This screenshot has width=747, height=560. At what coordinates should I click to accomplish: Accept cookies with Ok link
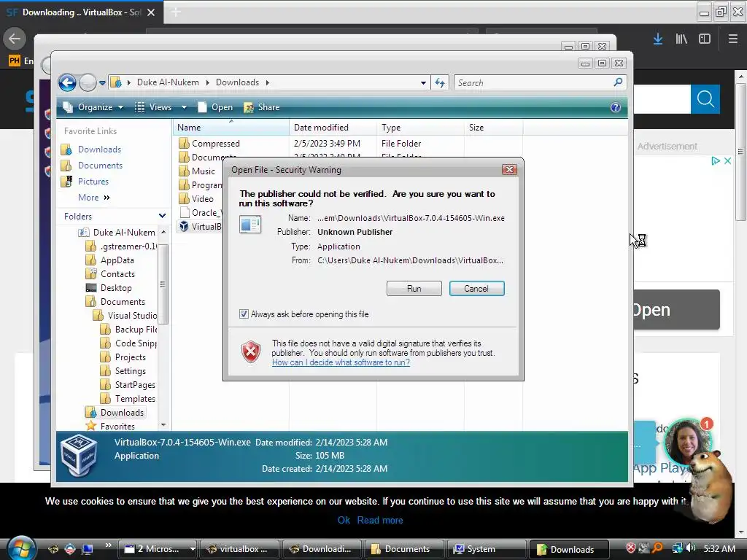[344, 520]
